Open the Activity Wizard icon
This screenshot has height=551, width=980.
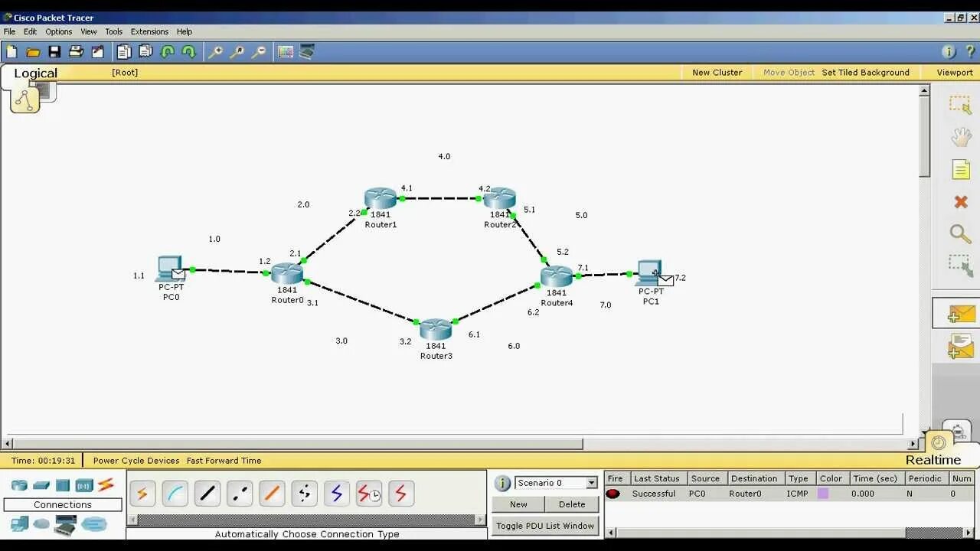[x=97, y=52]
